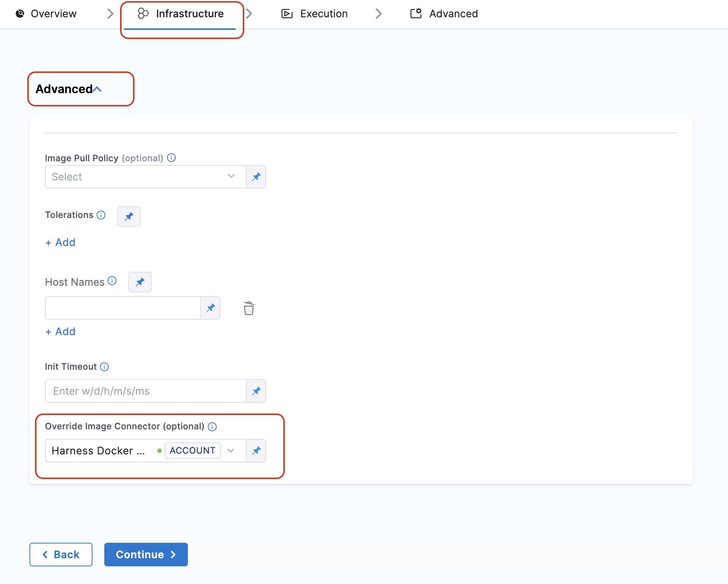Show info tooltip for Init Timeout

(x=104, y=367)
